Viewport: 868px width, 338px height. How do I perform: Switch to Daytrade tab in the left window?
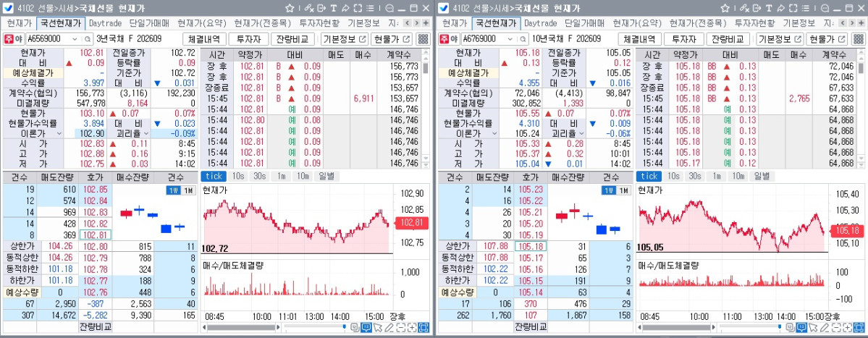click(105, 23)
